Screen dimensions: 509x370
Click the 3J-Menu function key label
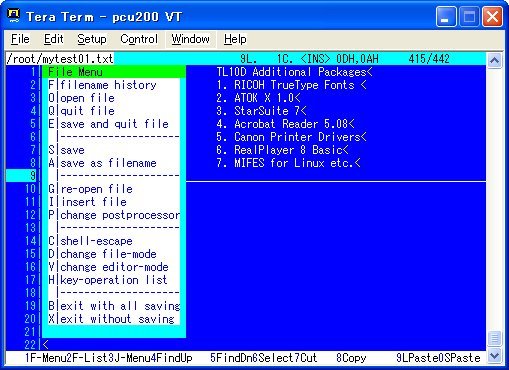(129, 358)
